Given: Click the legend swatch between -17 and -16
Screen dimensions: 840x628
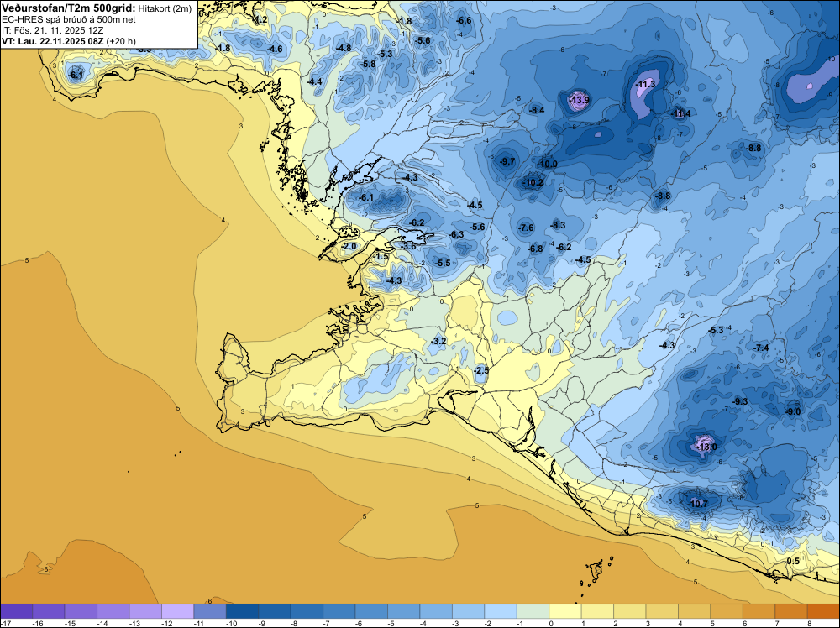Looking at the screenshot, I should pos(17,611).
